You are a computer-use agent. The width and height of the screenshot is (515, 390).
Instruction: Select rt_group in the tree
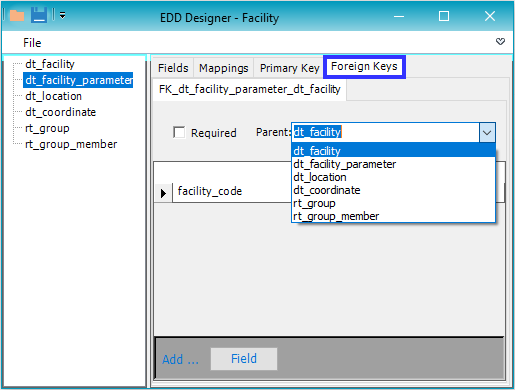pyautogui.click(x=47, y=128)
